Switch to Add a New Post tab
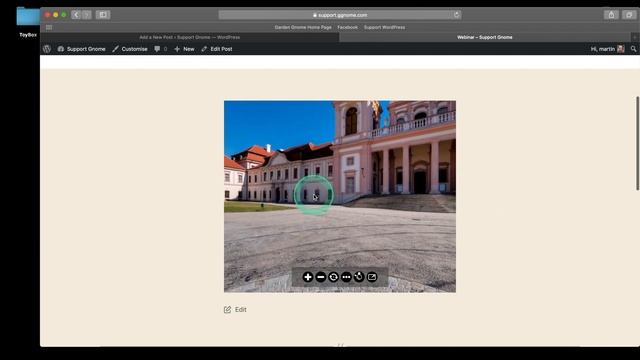 pyautogui.click(x=190, y=37)
